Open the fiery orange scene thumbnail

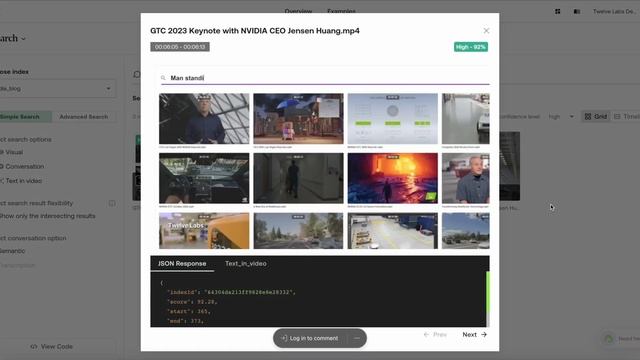click(393, 178)
